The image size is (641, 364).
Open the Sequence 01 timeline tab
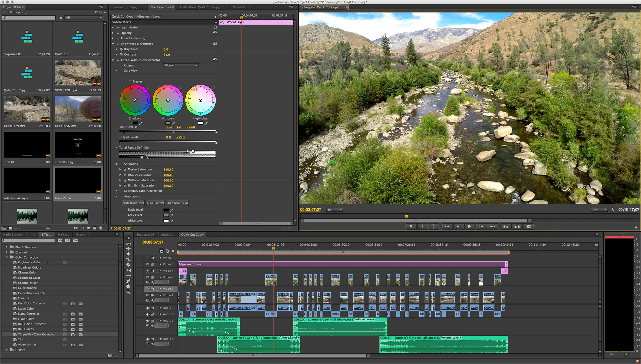click(x=145, y=235)
